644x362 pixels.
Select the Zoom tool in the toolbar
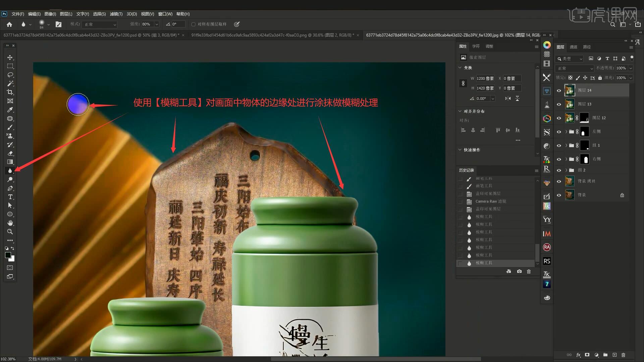pos(10,232)
